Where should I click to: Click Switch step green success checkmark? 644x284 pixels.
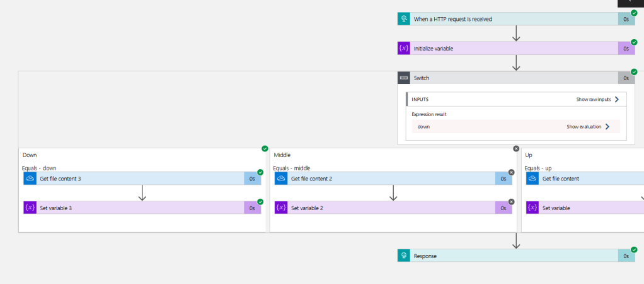pyautogui.click(x=634, y=71)
